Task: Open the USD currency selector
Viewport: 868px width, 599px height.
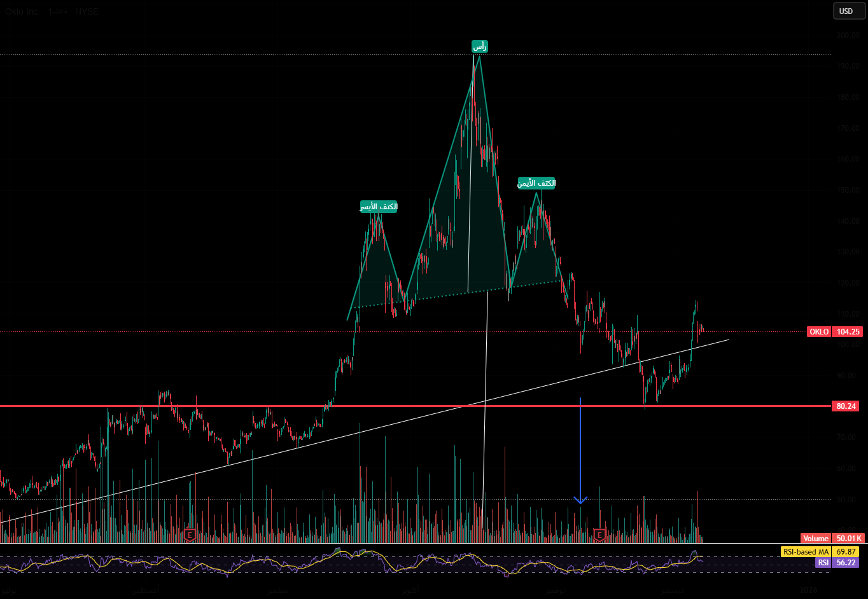Action: click(846, 11)
